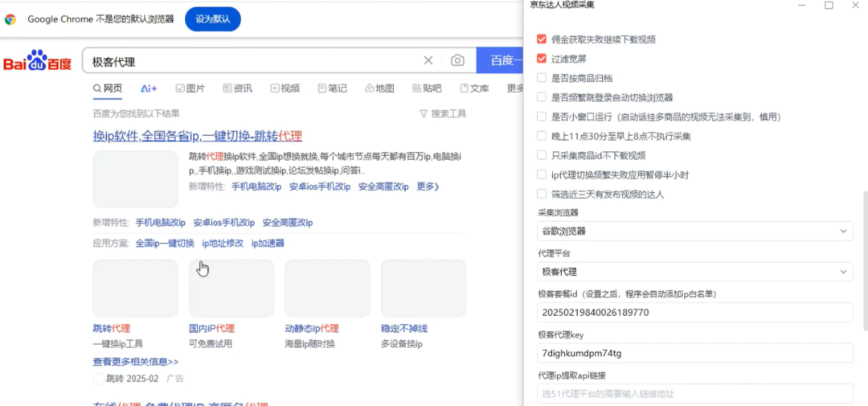Switch to the 笔记 tab
The width and height of the screenshot is (868, 406).
click(333, 88)
